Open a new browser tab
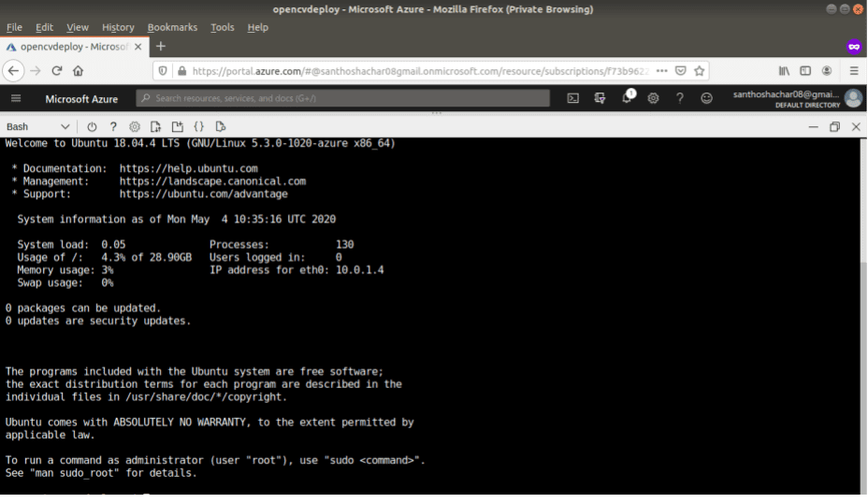Screen dimensions: 868x503 click(161, 47)
